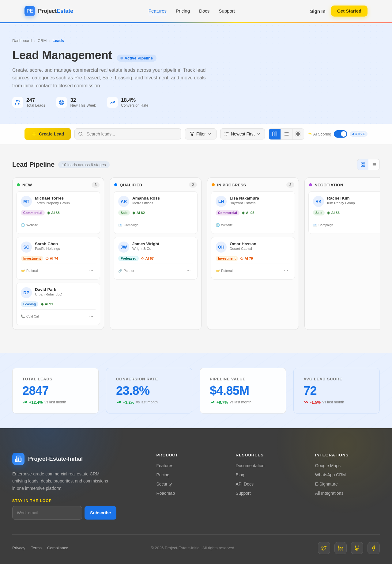Image resolution: width=392 pixels, height=564 pixels.
Task: Open more options for Amanda Ross
Action: click(189, 225)
